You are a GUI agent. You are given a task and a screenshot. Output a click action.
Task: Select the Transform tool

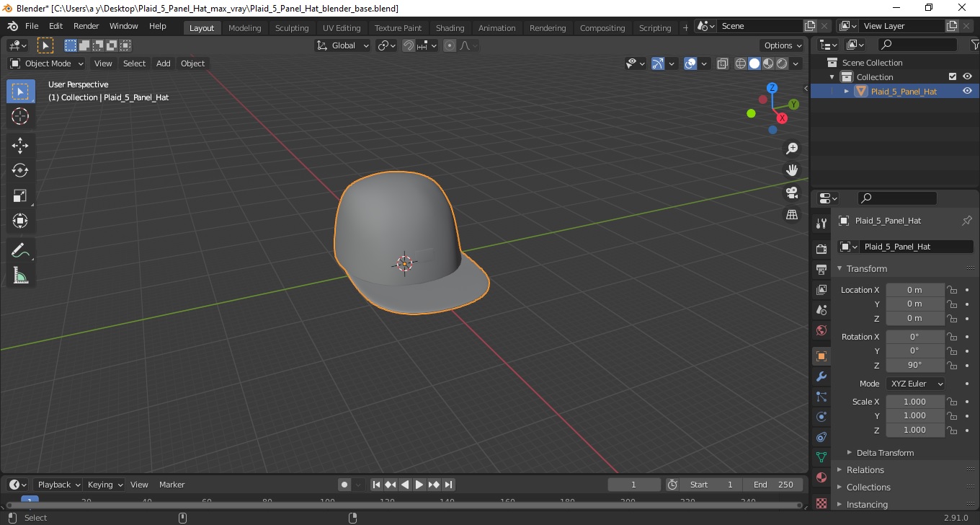[20, 221]
